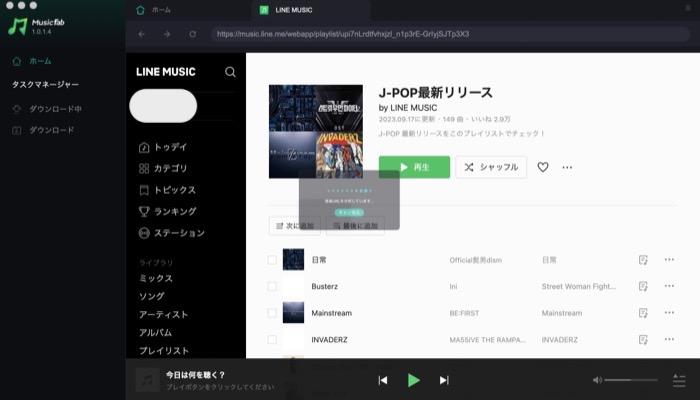Open the ダウンロード folder item

coord(43,130)
